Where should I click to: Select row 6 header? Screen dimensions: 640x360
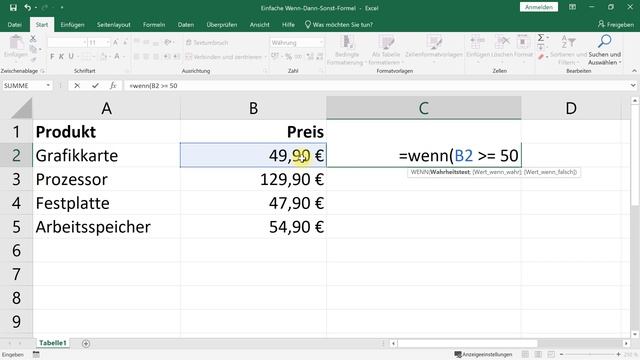coord(16,250)
